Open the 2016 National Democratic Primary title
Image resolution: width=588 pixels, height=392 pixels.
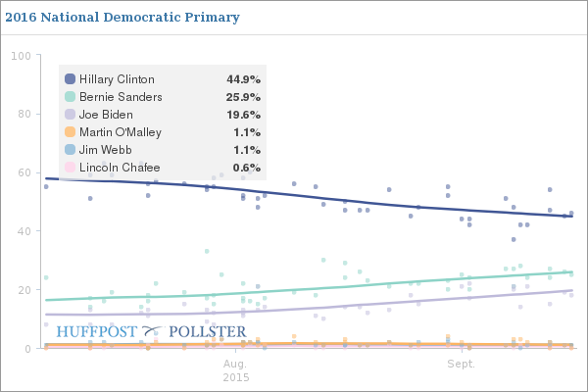tap(122, 18)
